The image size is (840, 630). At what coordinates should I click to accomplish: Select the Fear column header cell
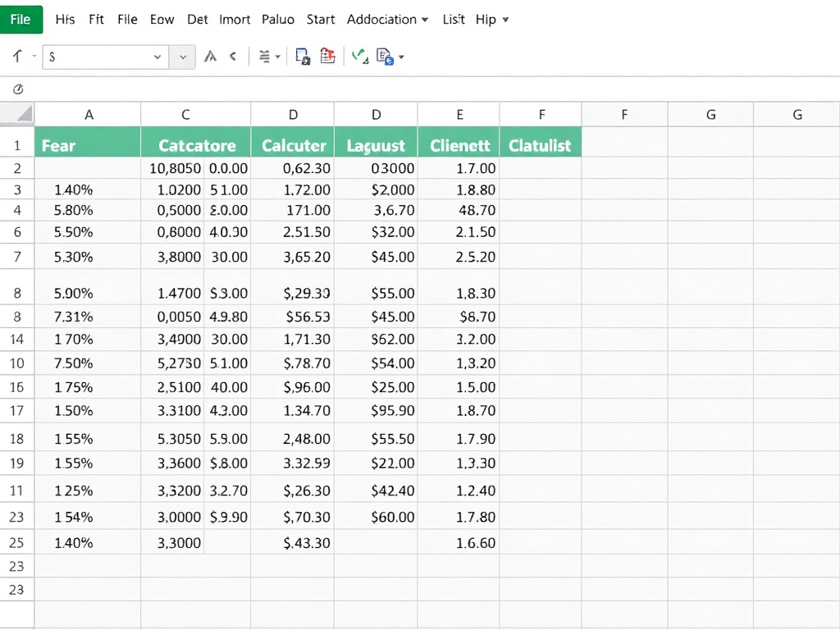pos(88,145)
